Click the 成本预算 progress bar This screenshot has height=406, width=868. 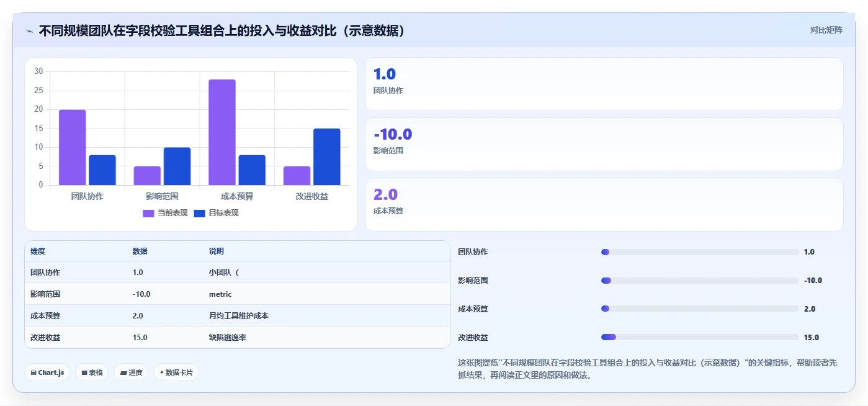click(x=700, y=309)
